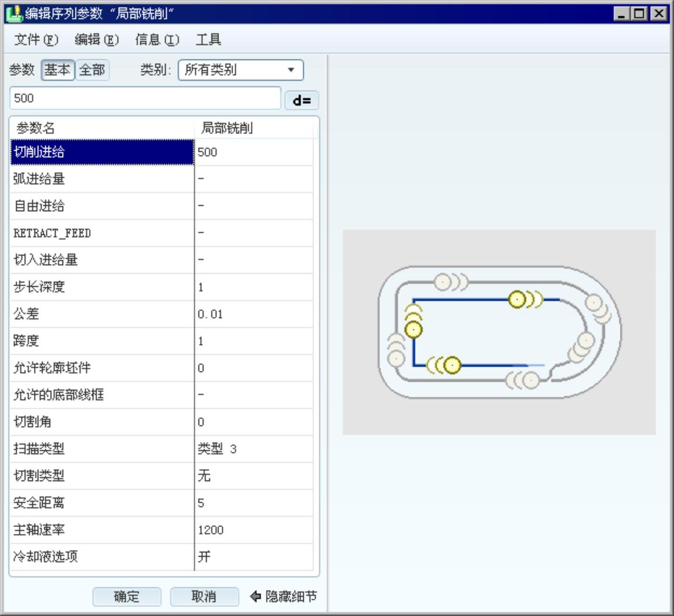Screen dimensions: 674x616
Task: Collapse details with 隐藏细节 arrow
Action: pyautogui.click(x=284, y=596)
